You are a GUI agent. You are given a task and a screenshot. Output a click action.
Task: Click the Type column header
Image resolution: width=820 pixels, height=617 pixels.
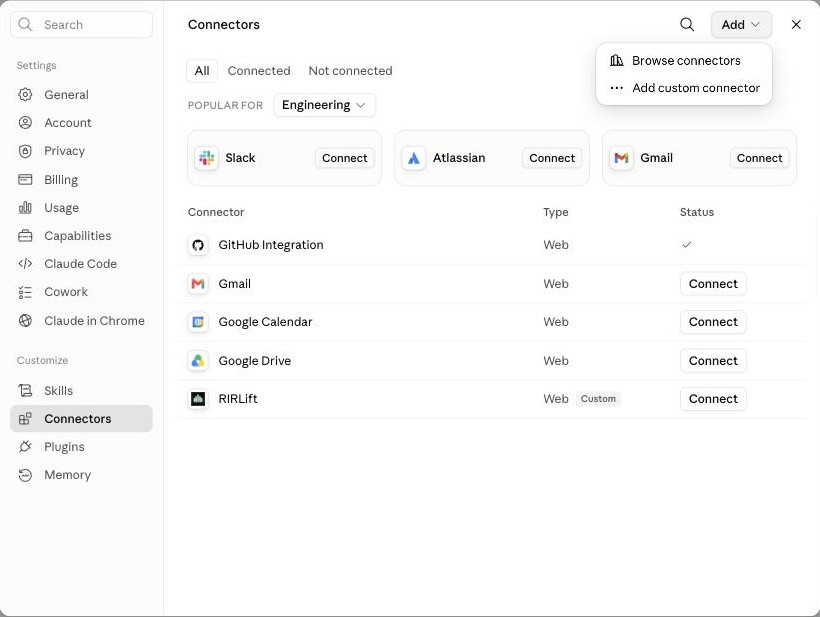pyautogui.click(x=555, y=212)
